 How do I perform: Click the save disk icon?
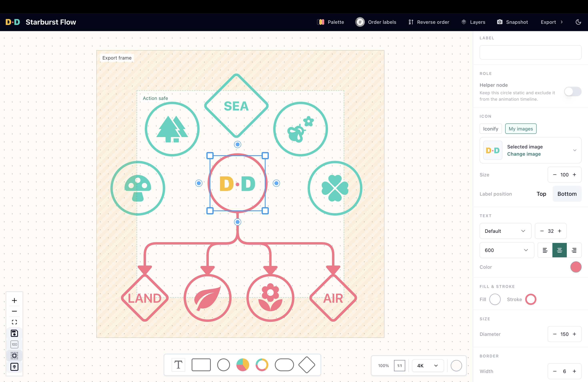pos(14,333)
